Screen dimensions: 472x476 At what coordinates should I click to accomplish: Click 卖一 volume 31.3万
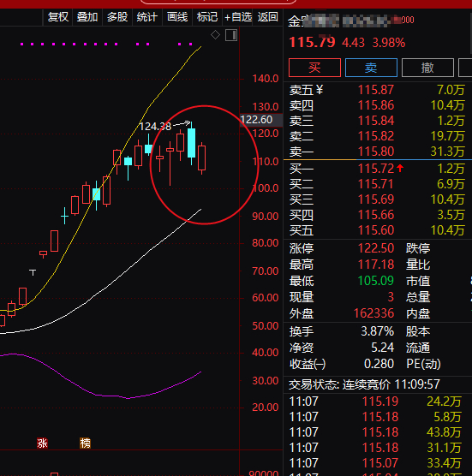[447, 152]
